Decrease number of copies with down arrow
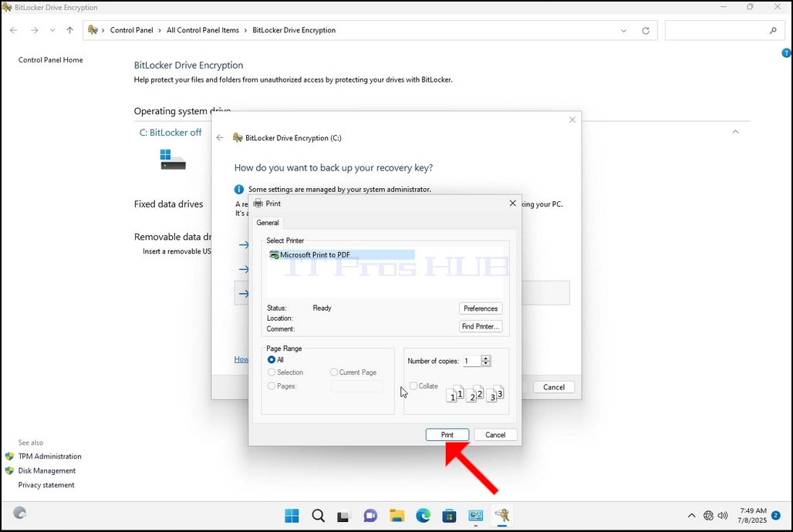This screenshot has width=793, height=532. click(486, 364)
